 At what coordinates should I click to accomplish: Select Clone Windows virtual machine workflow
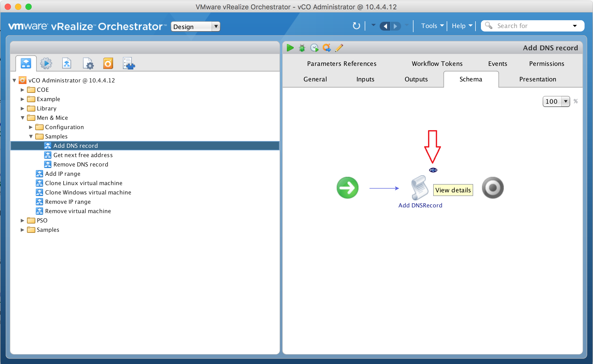(x=88, y=192)
